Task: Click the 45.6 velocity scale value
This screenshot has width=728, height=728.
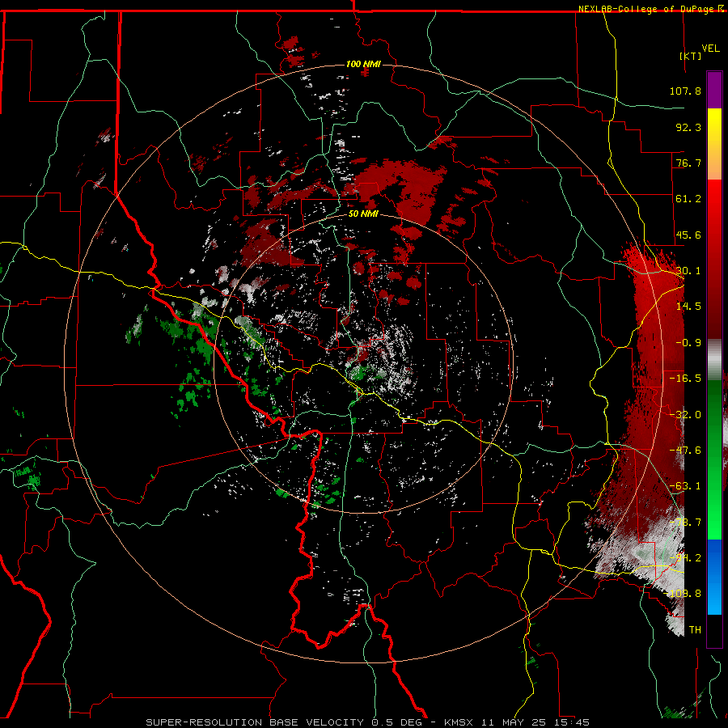Action: coord(688,235)
